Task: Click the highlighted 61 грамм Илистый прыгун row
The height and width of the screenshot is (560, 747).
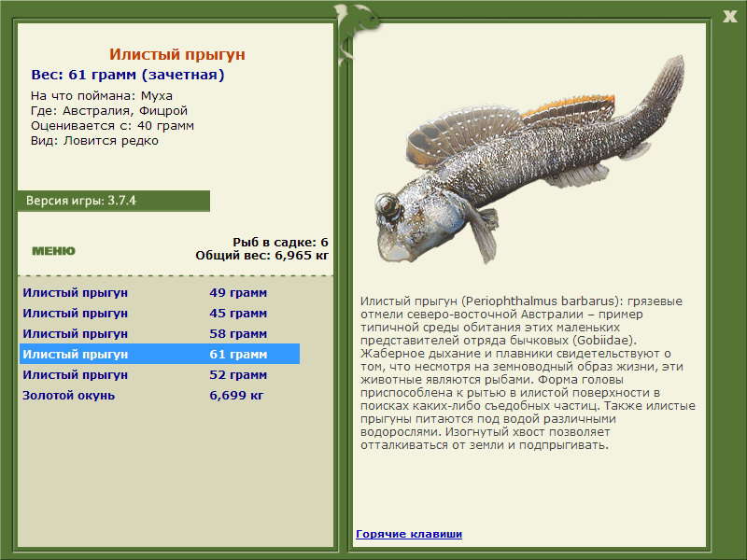Action: [x=160, y=354]
